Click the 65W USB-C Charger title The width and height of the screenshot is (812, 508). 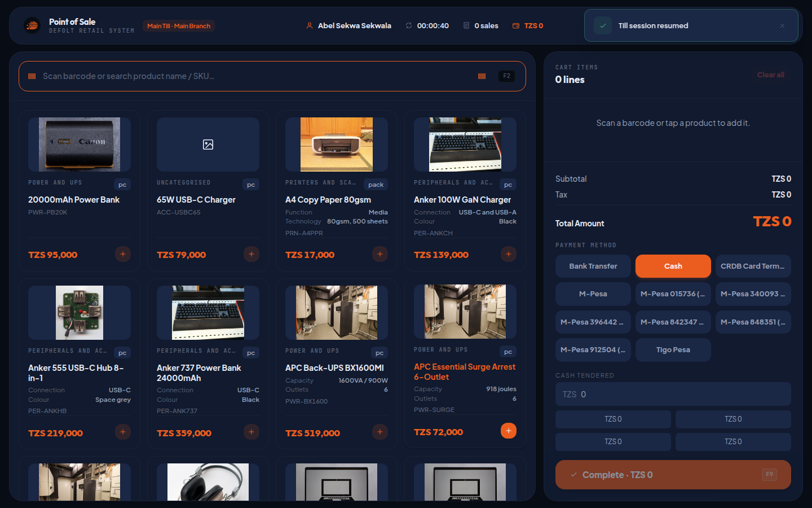tap(196, 200)
